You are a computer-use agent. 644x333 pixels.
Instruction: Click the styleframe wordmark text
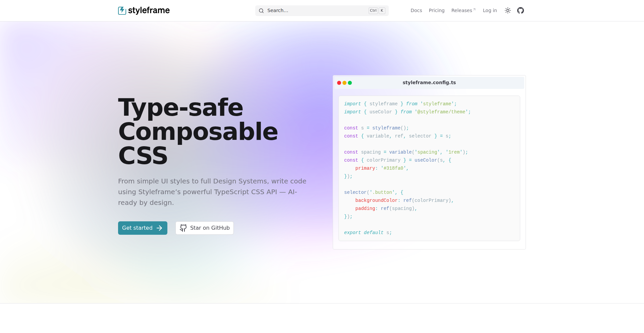[x=149, y=10]
